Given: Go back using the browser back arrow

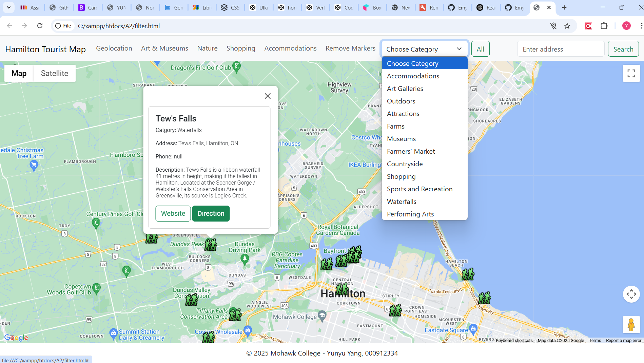Looking at the screenshot, I should click(x=9, y=26).
